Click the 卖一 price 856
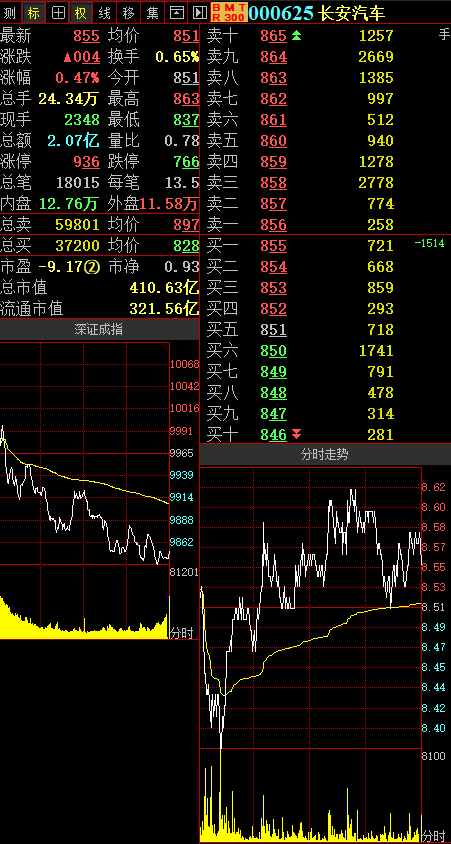 click(273, 225)
